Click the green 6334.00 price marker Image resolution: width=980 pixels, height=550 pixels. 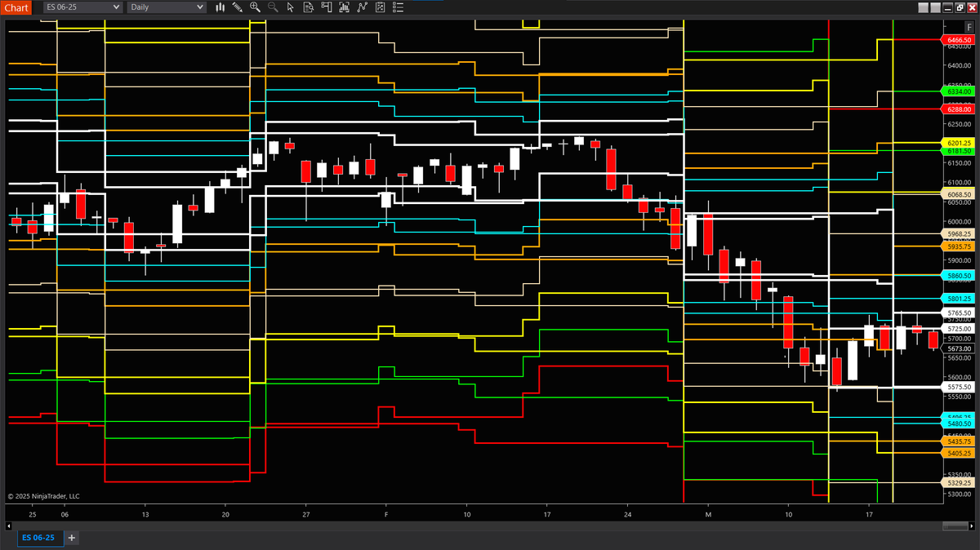957,91
